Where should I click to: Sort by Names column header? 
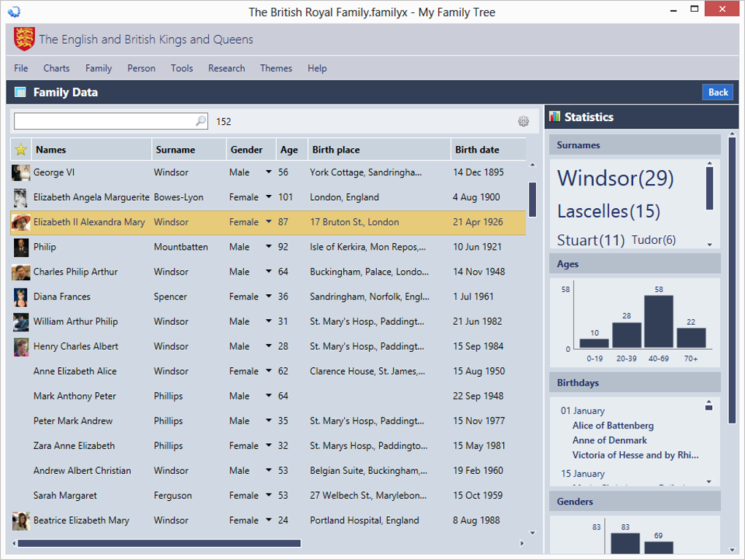(x=91, y=150)
